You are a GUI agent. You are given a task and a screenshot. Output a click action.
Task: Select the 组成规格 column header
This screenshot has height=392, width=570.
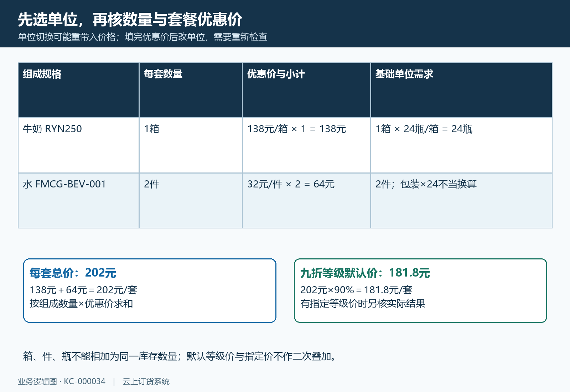78,90
